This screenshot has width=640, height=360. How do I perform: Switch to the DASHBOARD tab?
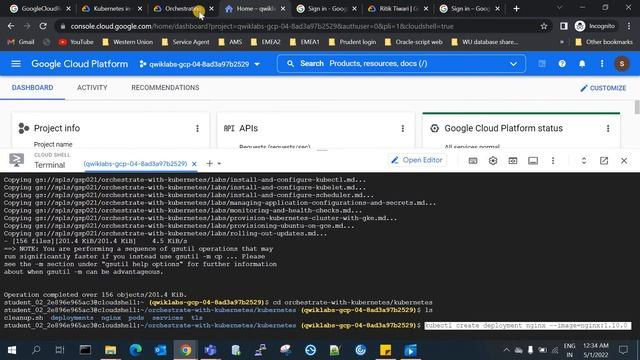tap(32, 88)
